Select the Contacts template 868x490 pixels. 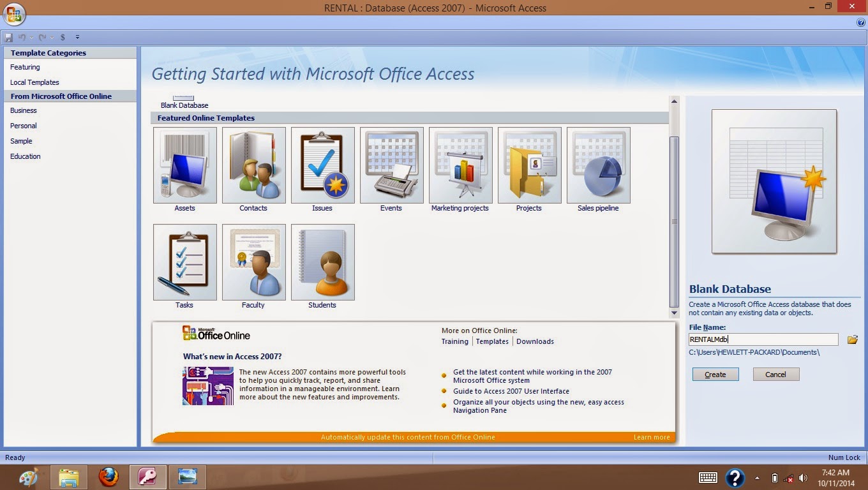[x=253, y=165]
